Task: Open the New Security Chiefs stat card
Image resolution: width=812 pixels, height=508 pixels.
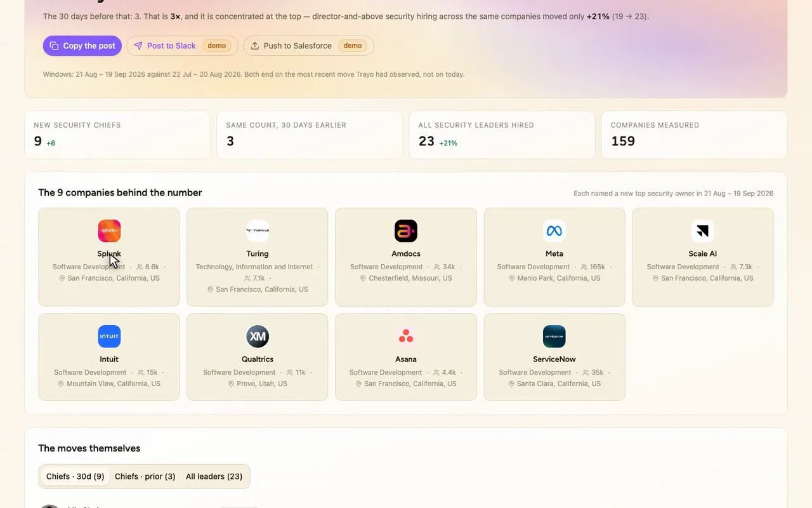Action: pos(117,135)
